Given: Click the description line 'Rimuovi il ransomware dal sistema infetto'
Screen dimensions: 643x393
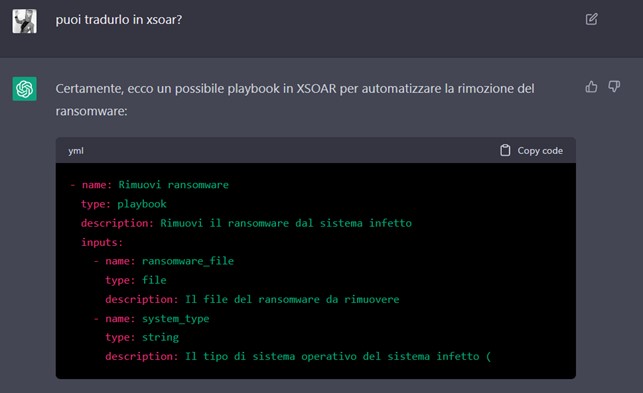Looking at the screenshot, I should tap(246, 223).
